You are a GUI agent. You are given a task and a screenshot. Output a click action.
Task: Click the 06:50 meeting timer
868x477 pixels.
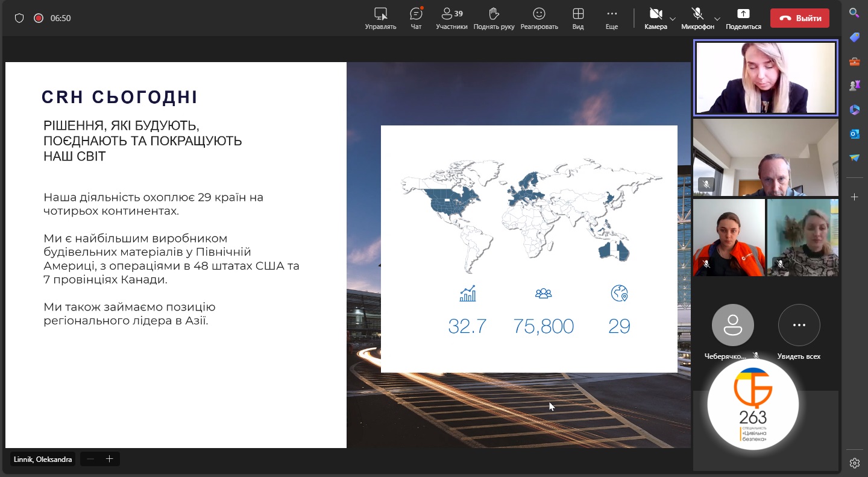tap(61, 18)
